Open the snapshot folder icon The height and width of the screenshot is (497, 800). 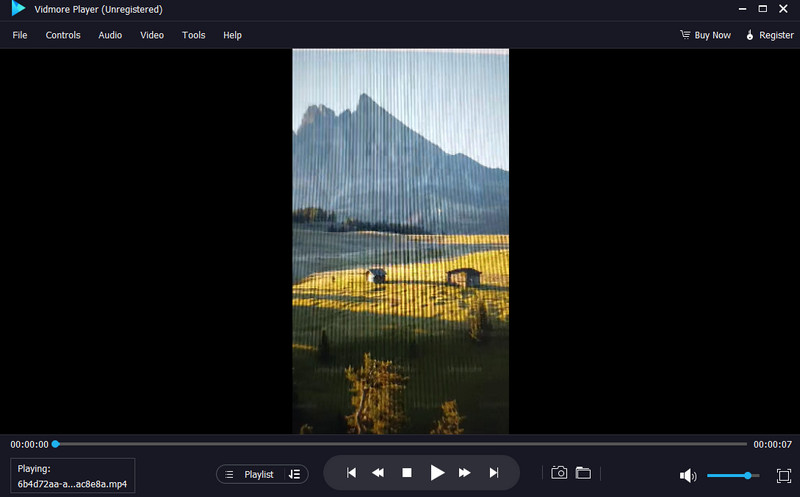583,473
